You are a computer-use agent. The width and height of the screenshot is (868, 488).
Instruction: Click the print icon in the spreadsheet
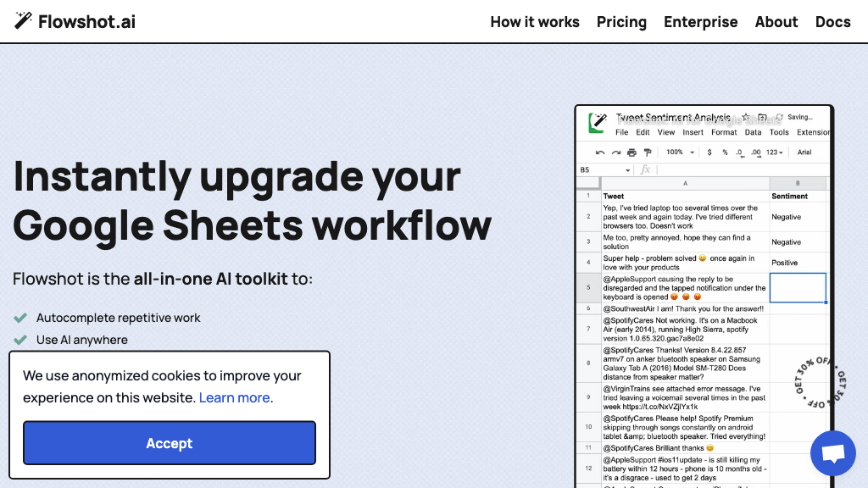click(632, 152)
